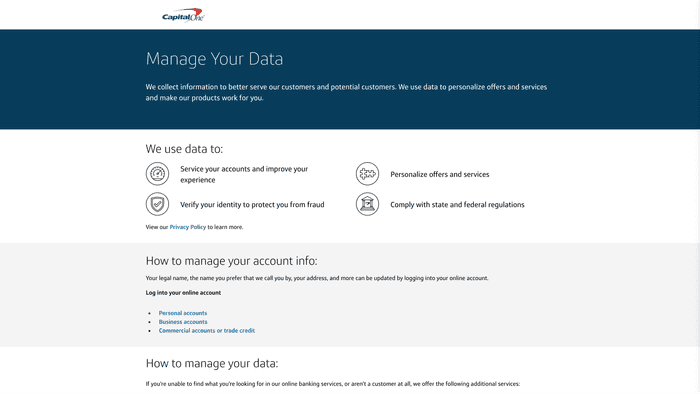Viewport: 700px width, 394px height.
Task: Click the gauge icon beside Service your accounts
Action: pyautogui.click(x=157, y=174)
